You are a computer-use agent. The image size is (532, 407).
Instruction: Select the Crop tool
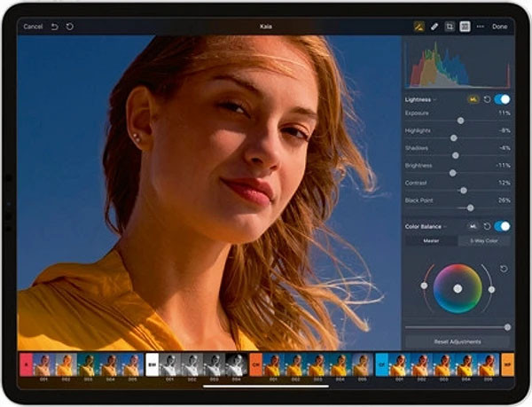pos(450,27)
